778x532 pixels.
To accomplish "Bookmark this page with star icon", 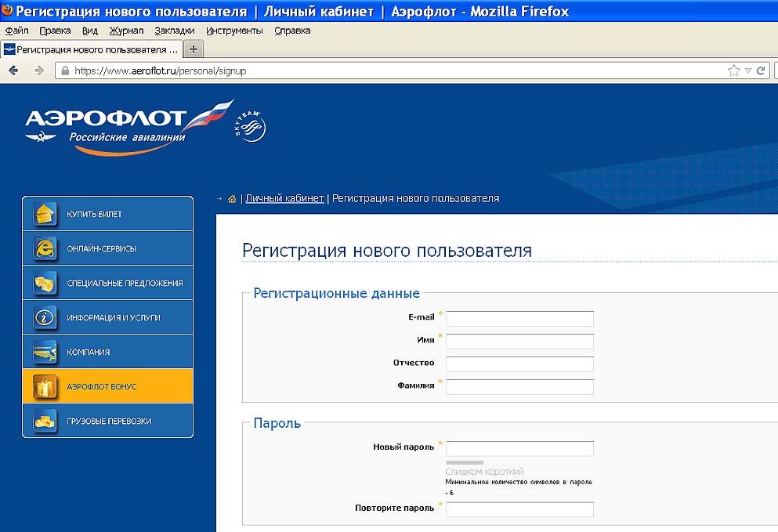I will [733, 71].
